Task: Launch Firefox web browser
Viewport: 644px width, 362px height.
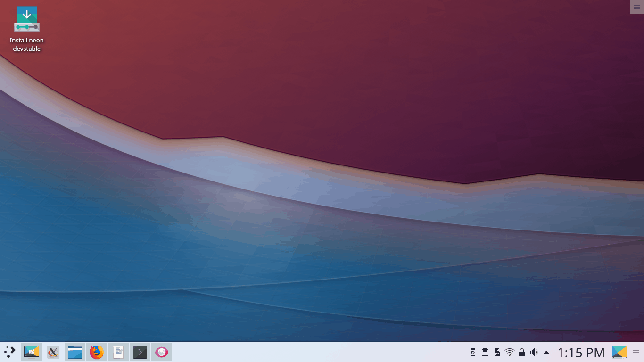Action: click(x=97, y=352)
